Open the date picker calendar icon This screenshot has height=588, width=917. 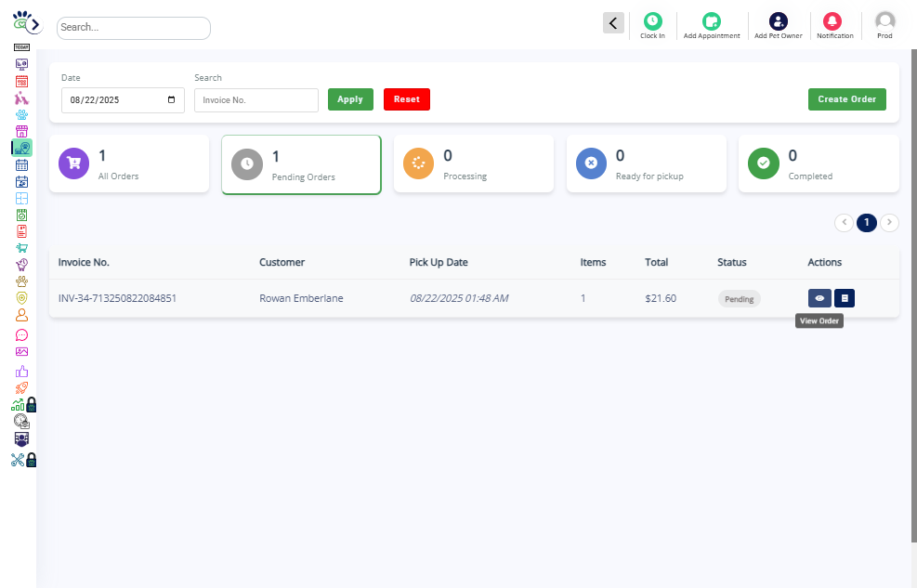point(171,100)
